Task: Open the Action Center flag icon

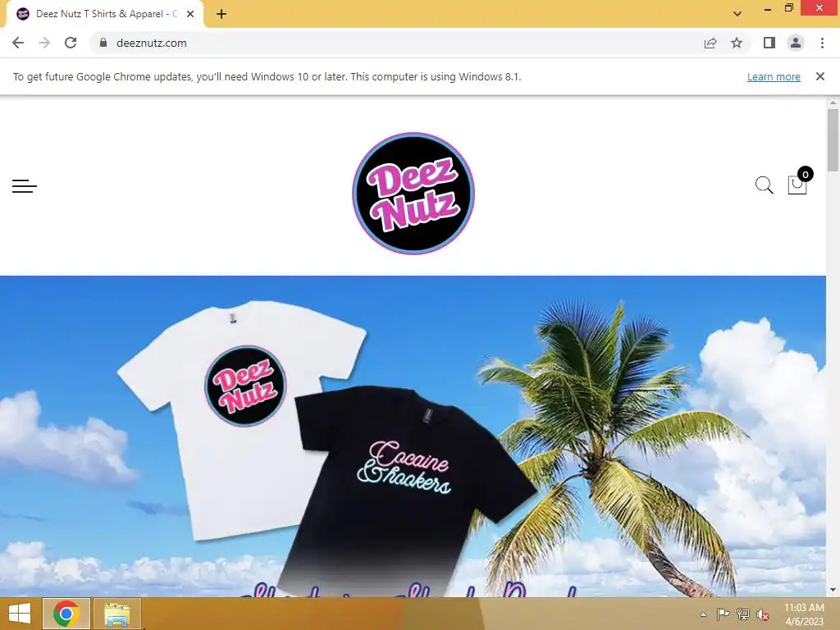Action: point(723,614)
